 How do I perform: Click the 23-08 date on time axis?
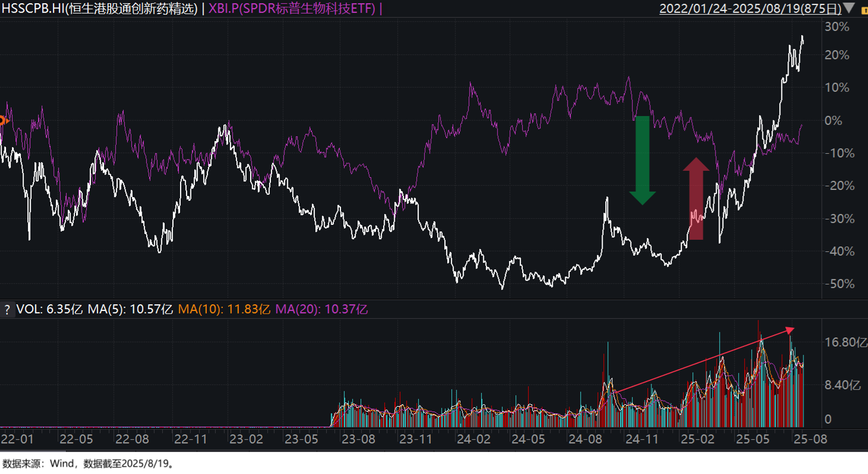pos(358,440)
